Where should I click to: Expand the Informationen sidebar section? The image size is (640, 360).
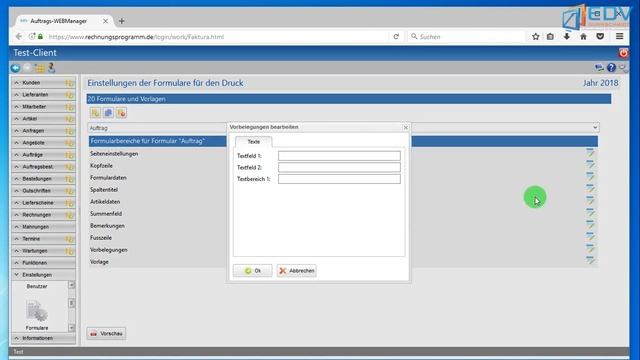[x=43, y=338]
